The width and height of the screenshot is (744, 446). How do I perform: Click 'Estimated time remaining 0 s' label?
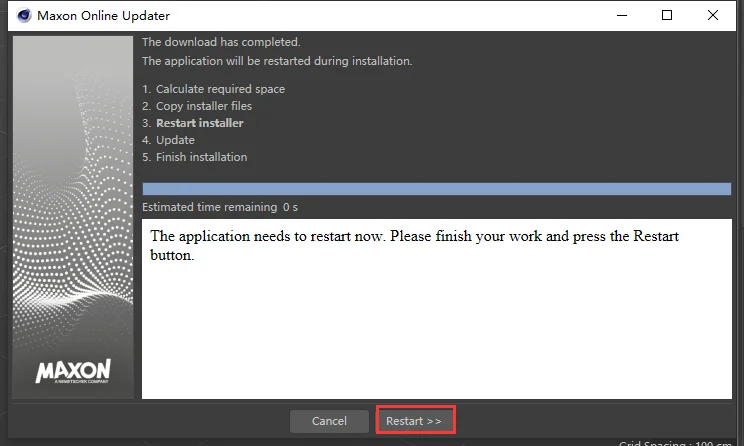point(220,207)
